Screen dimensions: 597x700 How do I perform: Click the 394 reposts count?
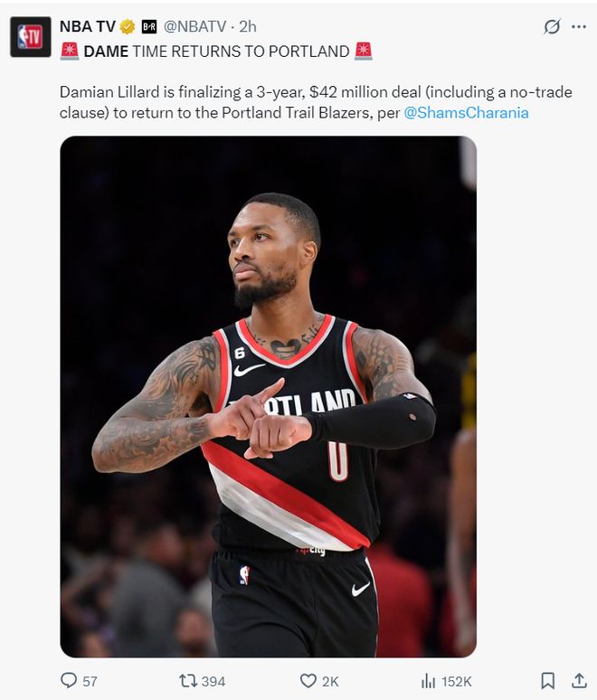click(213, 681)
